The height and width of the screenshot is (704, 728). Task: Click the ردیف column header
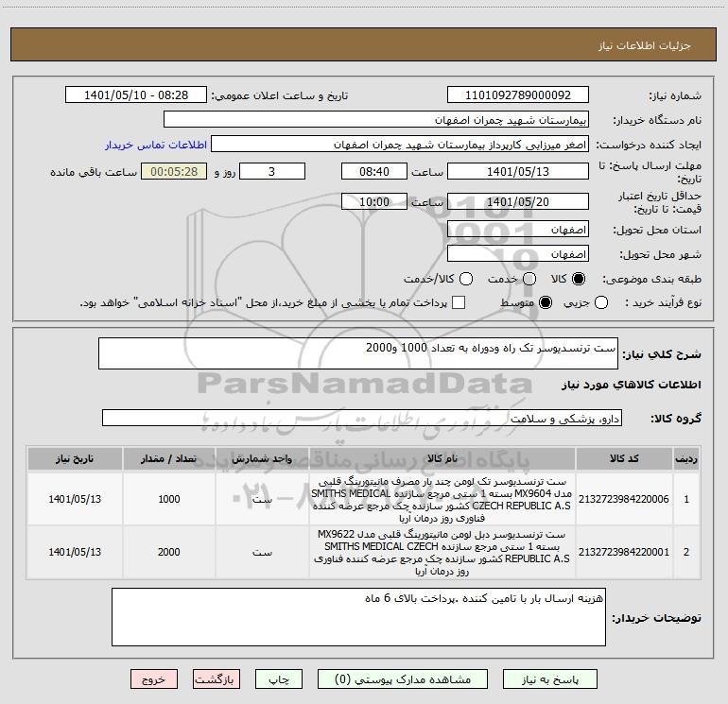pos(686,458)
